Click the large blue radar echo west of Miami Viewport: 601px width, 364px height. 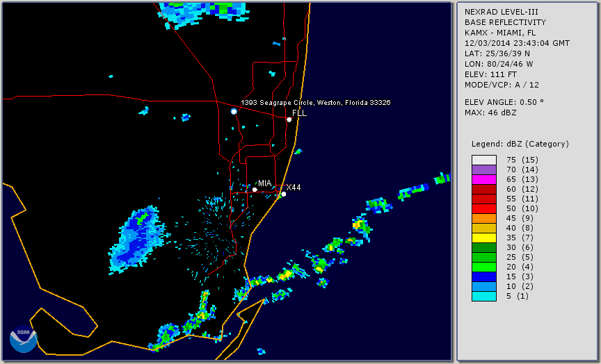137,240
